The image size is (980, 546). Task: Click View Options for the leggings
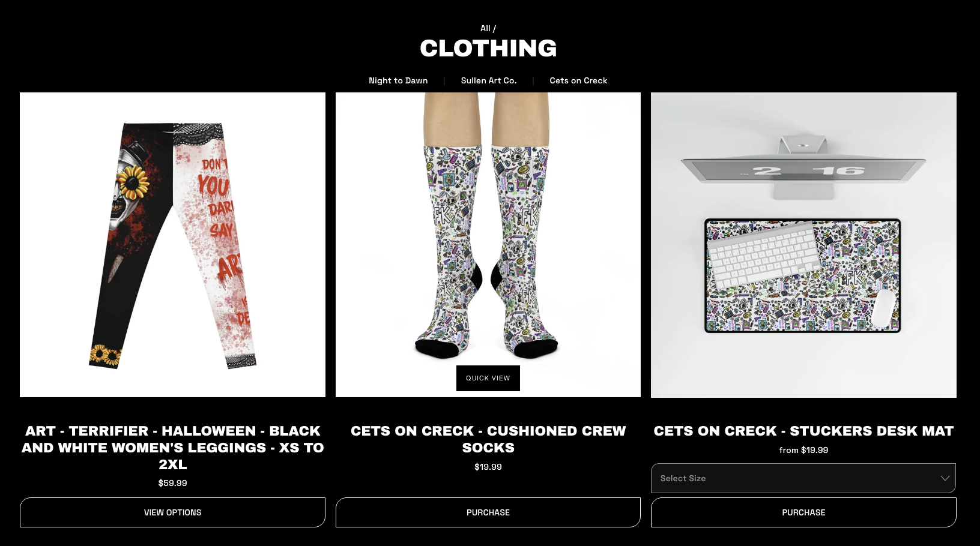[172, 512]
